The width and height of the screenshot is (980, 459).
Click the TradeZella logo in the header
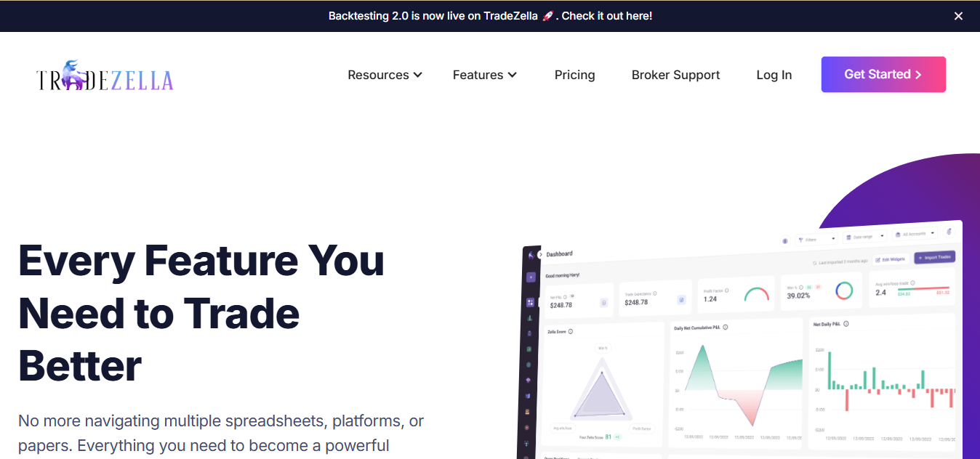point(105,76)
